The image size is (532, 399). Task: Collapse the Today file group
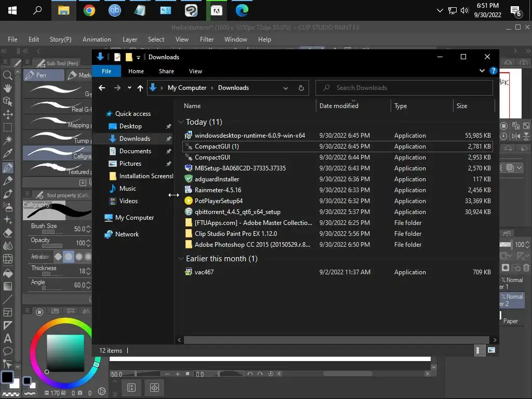click(181, 122)
